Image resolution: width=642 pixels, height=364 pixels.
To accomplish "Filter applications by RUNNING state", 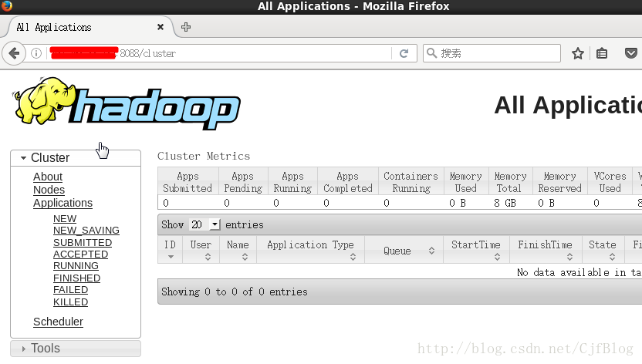I will [76, 266].
